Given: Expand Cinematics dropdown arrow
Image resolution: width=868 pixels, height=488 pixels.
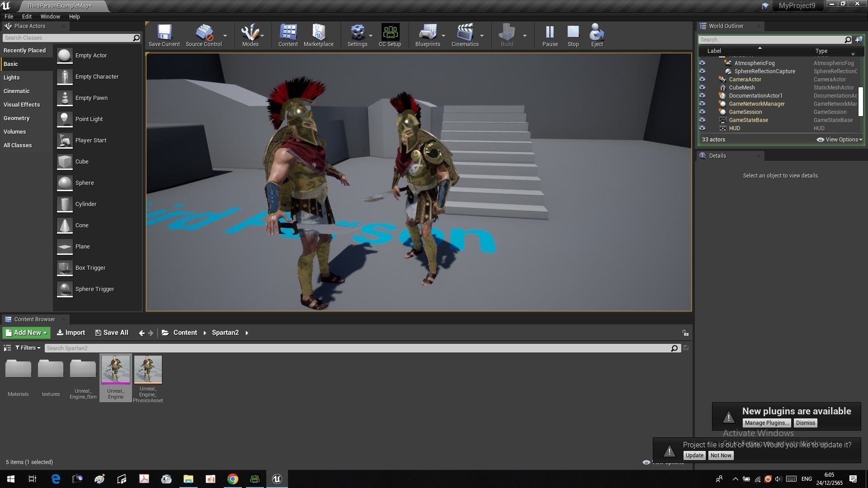Looking at the screenshot, I should pyautogui.click(x=482, y=35).
